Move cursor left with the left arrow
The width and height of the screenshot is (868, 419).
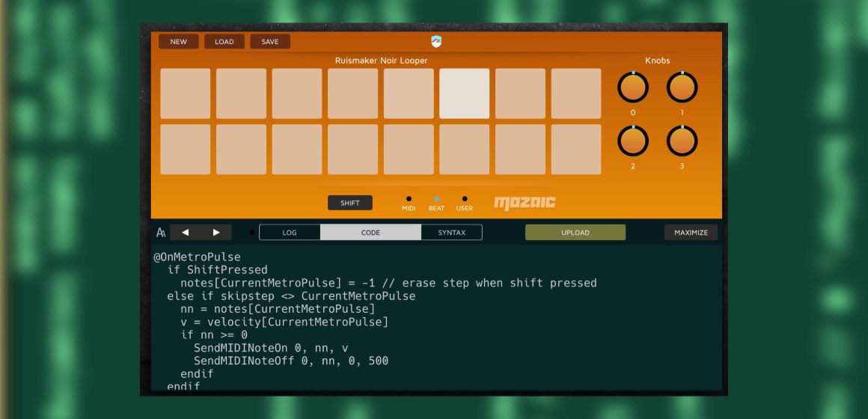click(185, 233)
